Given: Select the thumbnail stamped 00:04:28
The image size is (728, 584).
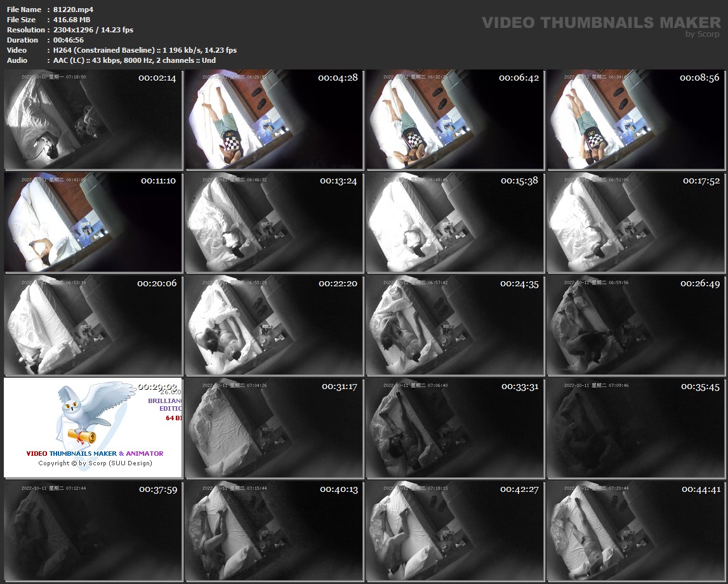Looking at the screenshot, I should pos(274,120).
